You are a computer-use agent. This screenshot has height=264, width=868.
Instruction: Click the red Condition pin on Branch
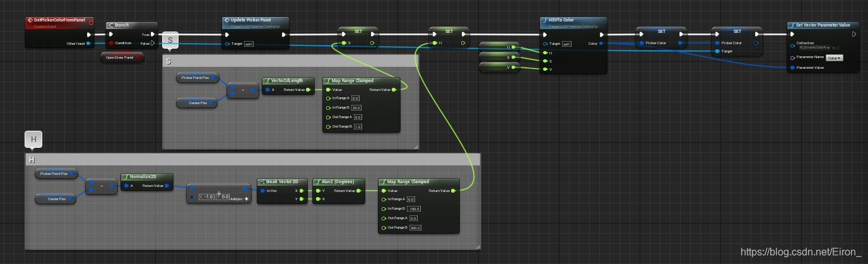coord(111,43)
